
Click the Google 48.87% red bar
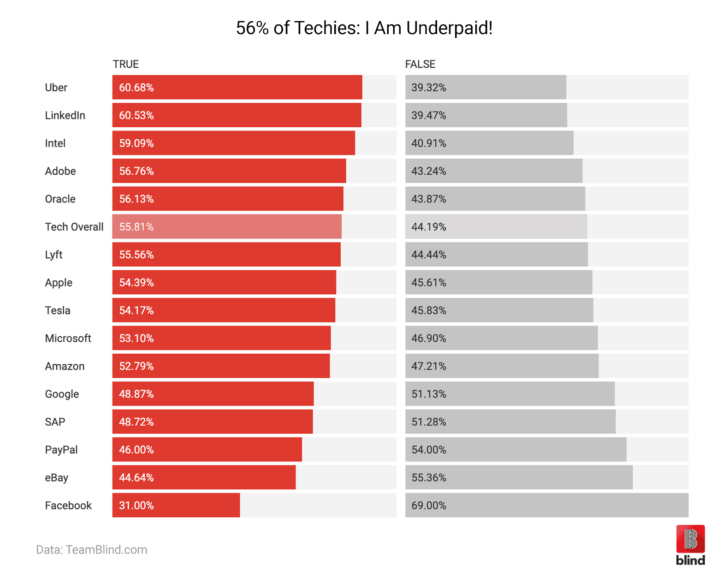[213, 394]
